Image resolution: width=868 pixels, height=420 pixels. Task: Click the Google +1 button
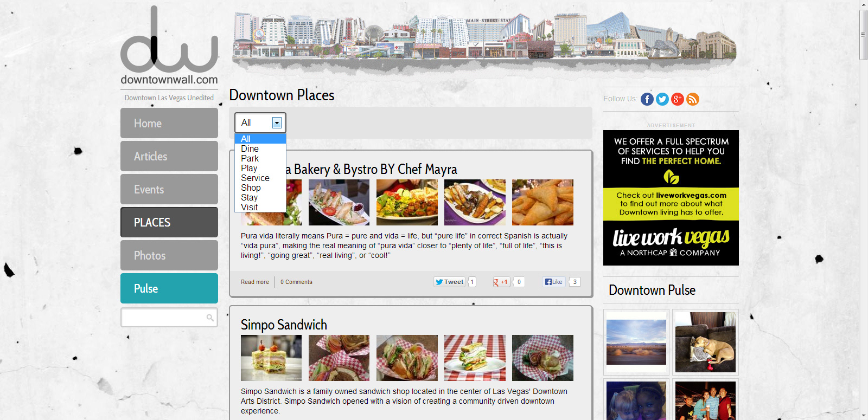[501, 282]
